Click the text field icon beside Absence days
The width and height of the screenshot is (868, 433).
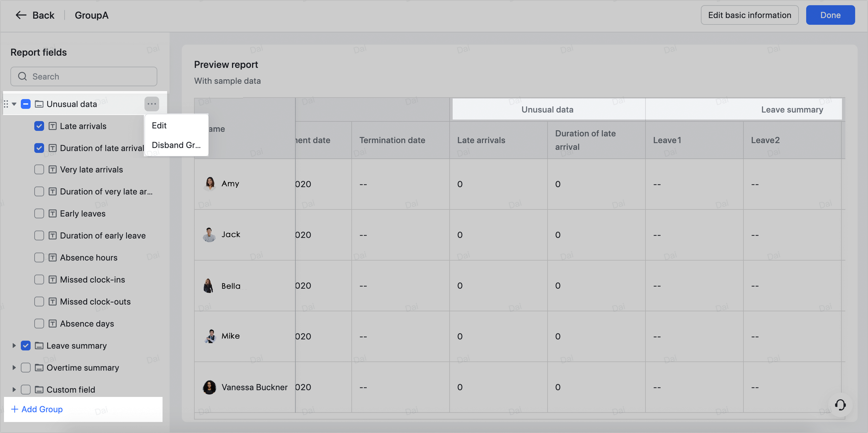tap(53, 323)
